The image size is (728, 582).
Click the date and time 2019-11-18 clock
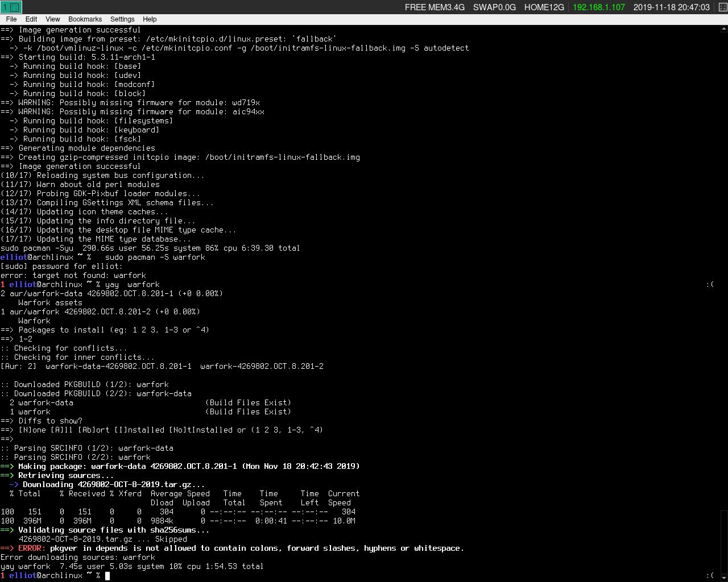[x=671, y=7]
